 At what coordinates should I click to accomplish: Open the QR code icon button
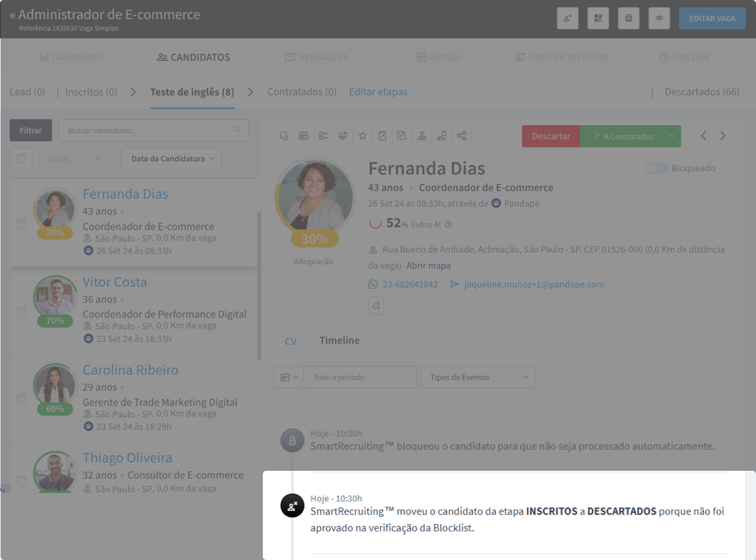click(x=598, y=19)
